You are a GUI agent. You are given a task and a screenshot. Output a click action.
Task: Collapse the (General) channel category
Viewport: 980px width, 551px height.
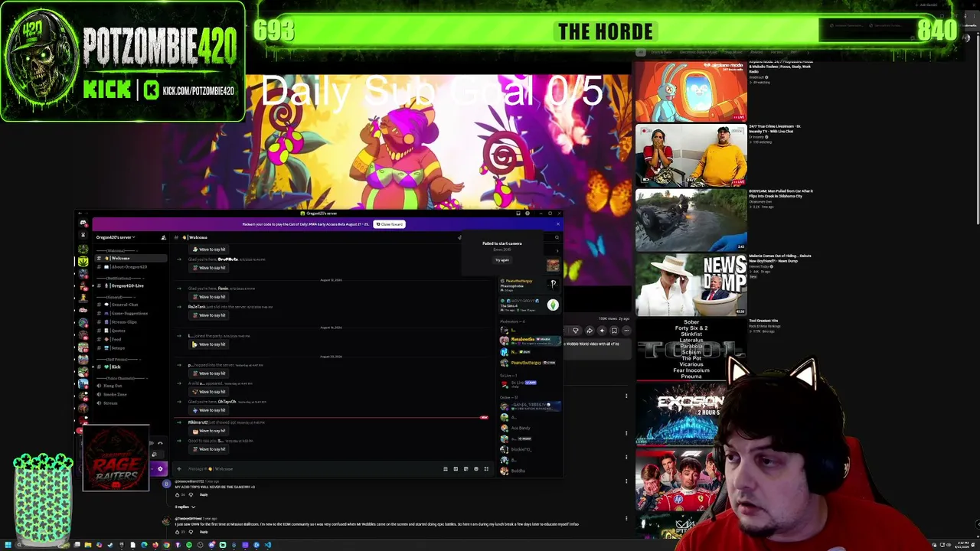click(x=115, y=297)
